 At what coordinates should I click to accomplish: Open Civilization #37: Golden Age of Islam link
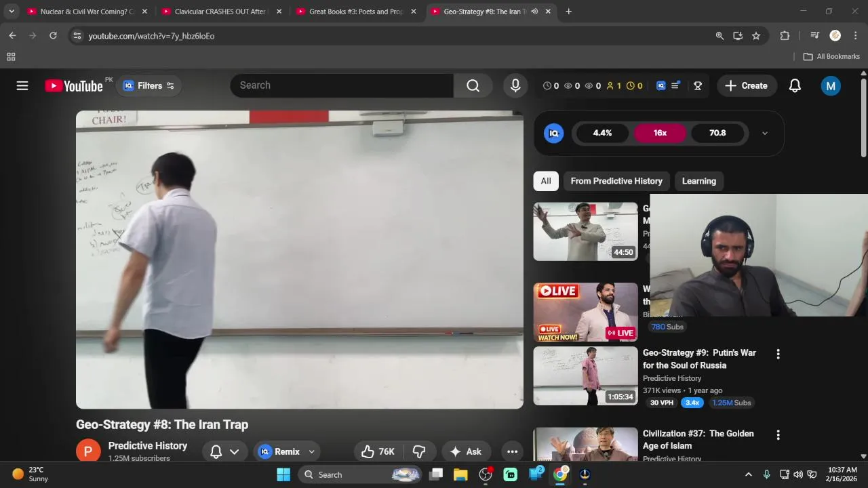pos(698,439)
